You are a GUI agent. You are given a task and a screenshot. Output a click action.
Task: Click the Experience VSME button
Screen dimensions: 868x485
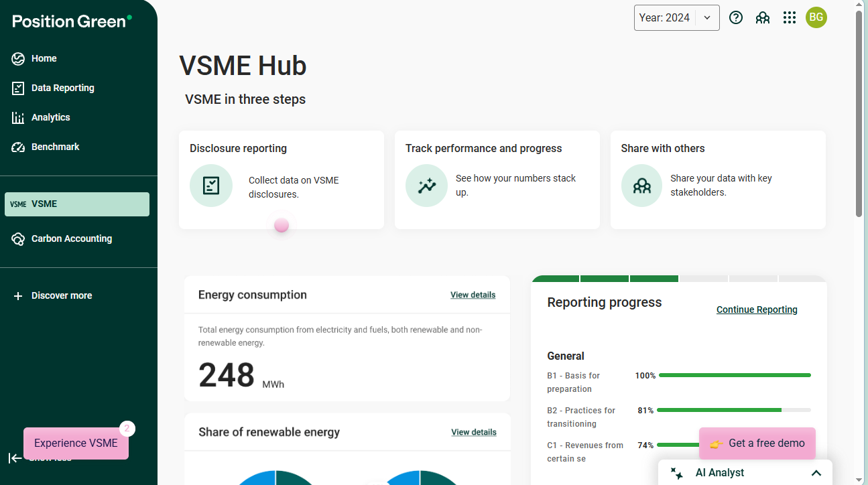[x=76, y=443]
